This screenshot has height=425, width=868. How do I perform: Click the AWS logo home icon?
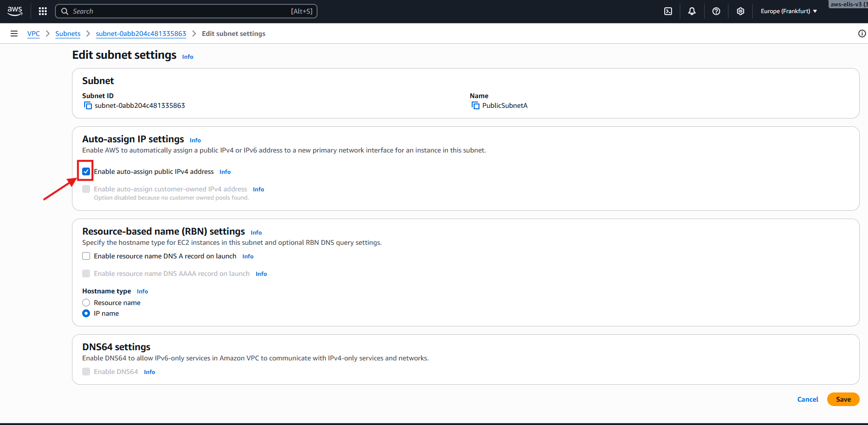[15, 11]
